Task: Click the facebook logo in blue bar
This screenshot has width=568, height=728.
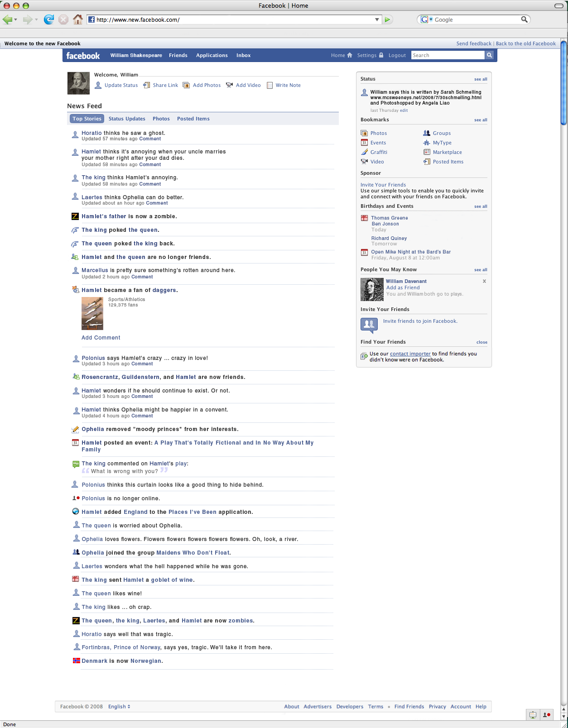Action: [83, 56]
